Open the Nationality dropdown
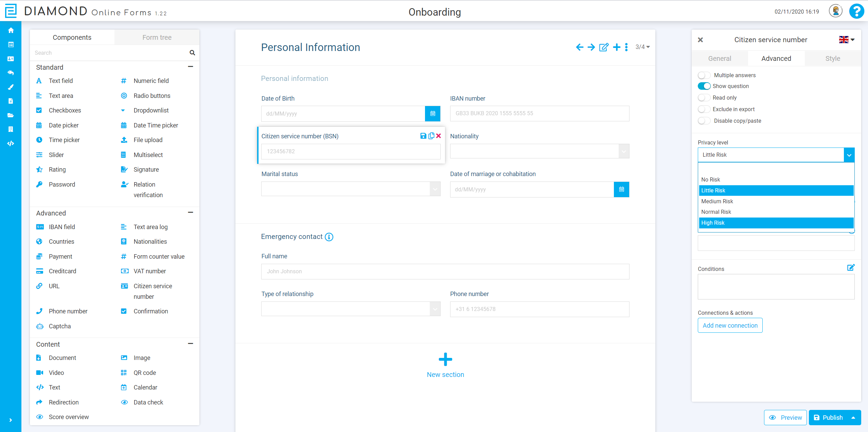The image size is (868, 432). [x=623, y=151]
